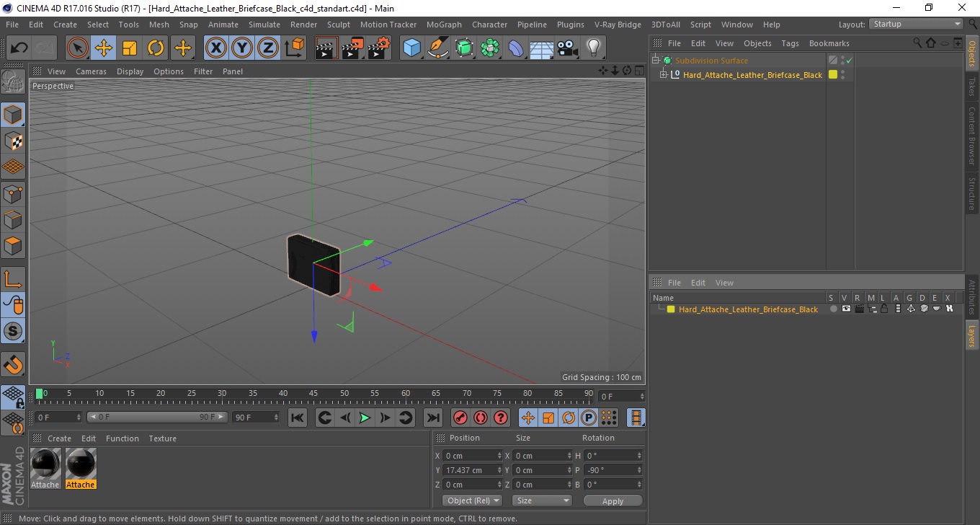Select the Texture mode checkered icon
The image size is (980, 525).
coord(13,141)
